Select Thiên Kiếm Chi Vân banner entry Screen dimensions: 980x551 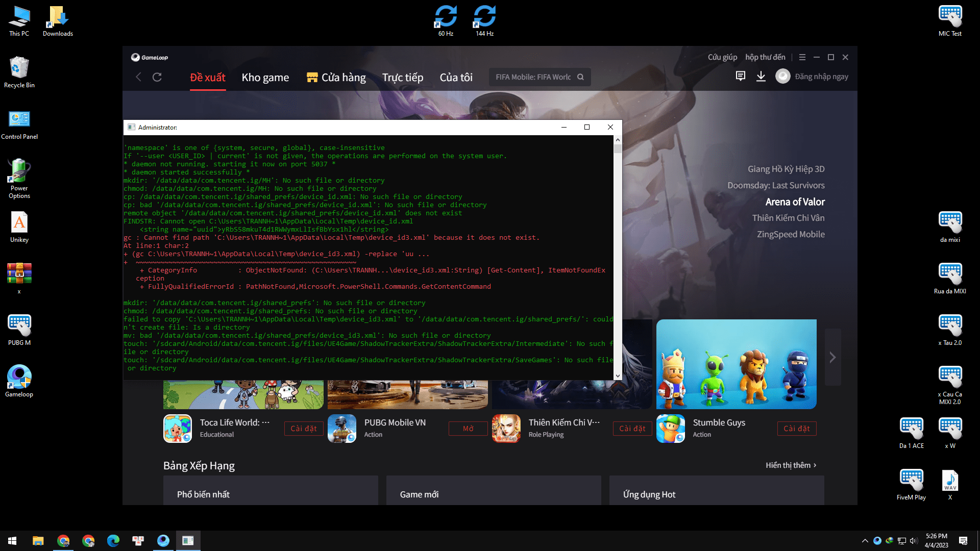tap(788, 218)
